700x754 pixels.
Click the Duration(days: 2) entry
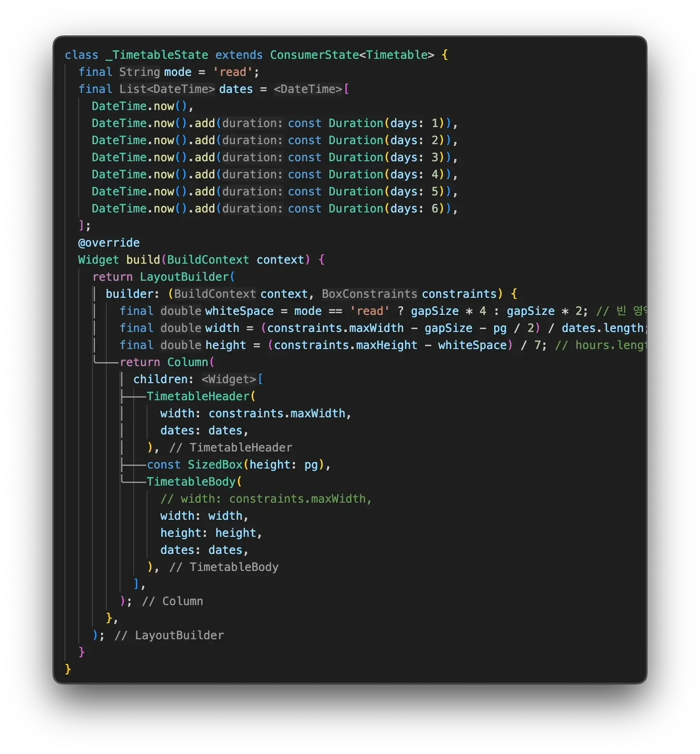click(x=386, y=140)
